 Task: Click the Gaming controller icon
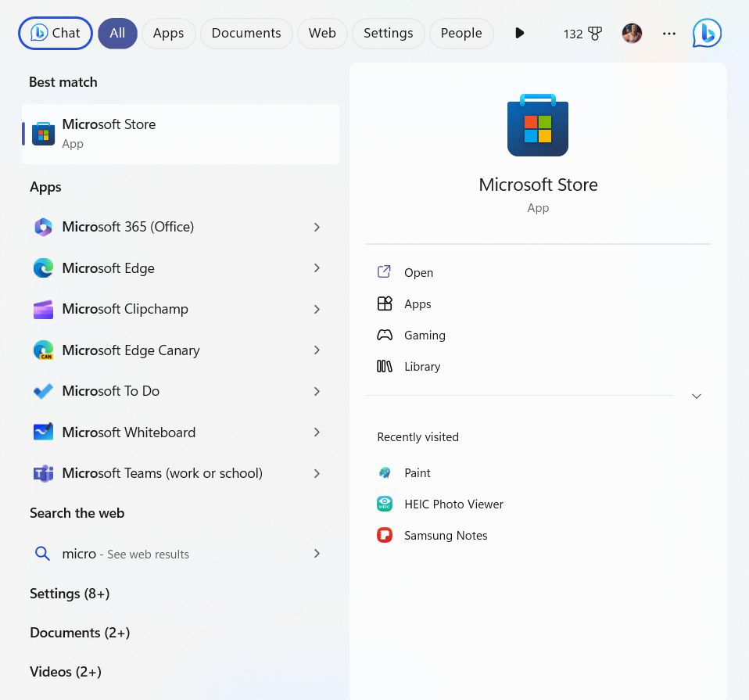click(x=385, y=335)
